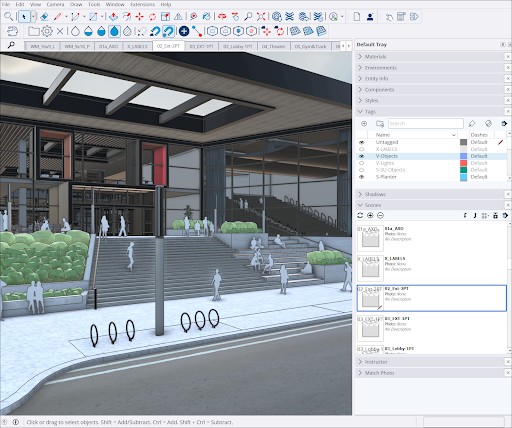512x428 pixels.
Task: Hide the V-Objects tag
Action: [x=362, y=156]
